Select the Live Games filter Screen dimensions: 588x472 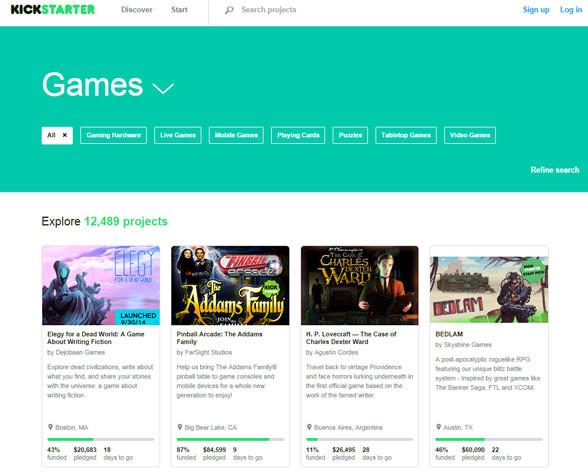tap(178, 135)
